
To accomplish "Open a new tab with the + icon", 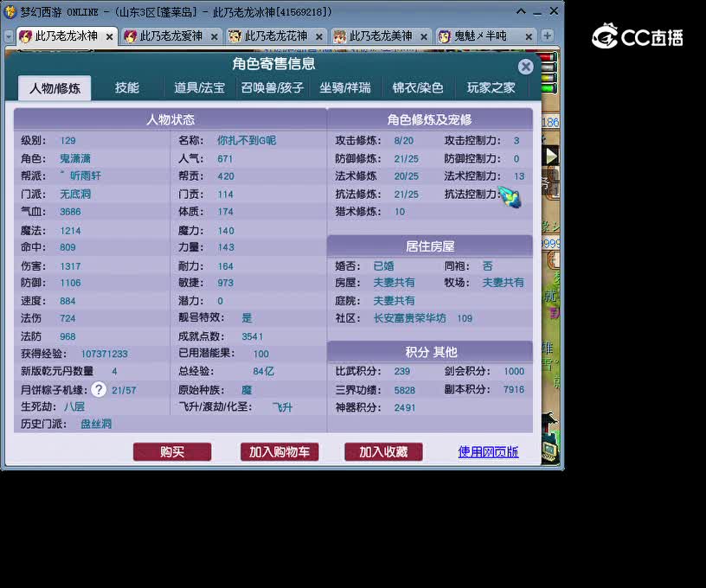I will (x=548, y=36).
